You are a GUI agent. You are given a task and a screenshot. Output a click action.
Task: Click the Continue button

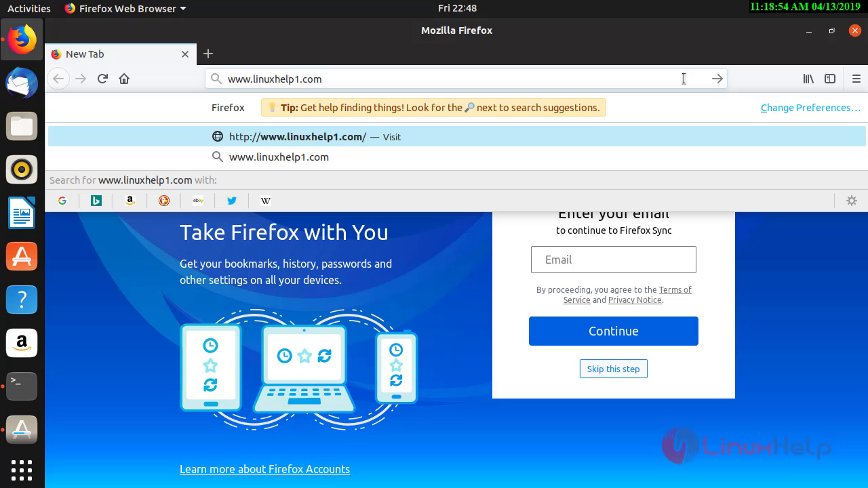coord(614,331)
